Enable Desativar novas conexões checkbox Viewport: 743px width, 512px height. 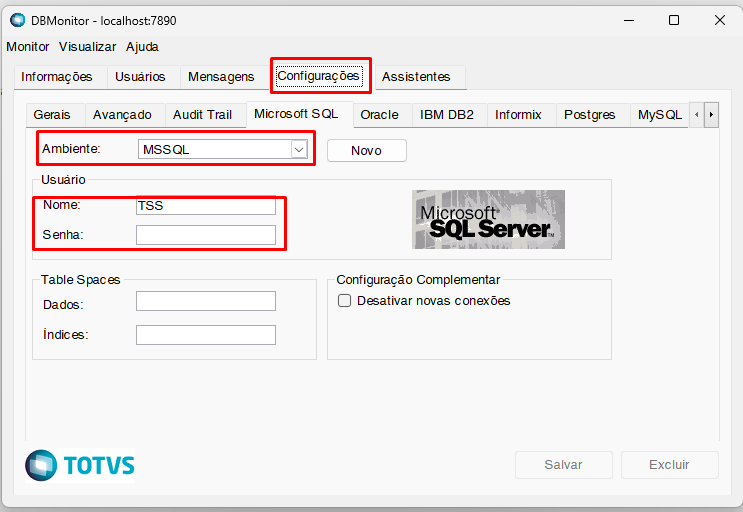point(344,301)
